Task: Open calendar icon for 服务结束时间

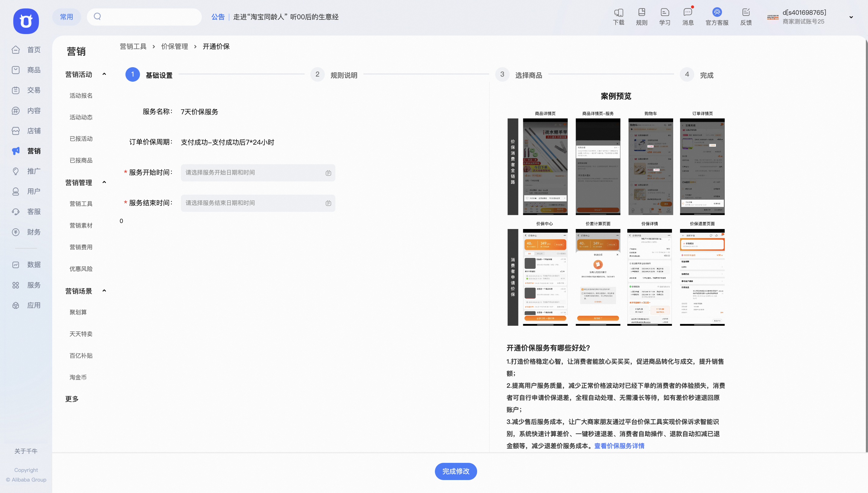Action: coord(328,203)
